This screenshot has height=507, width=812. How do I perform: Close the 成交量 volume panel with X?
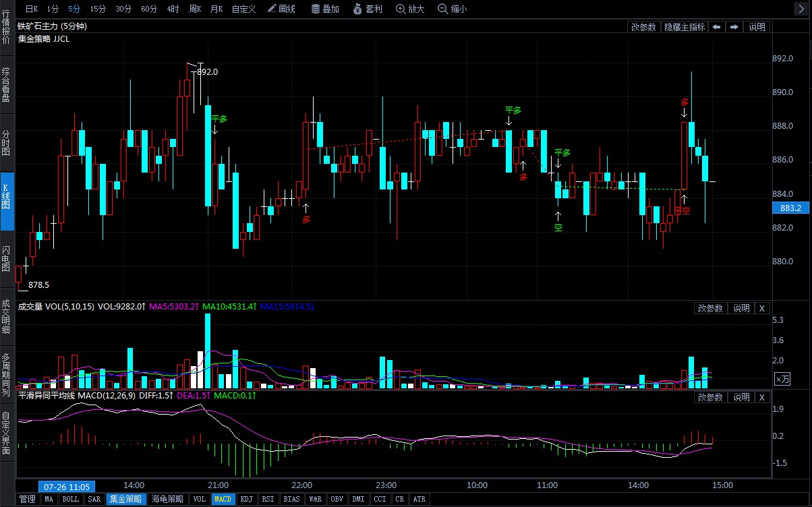coord(761,308)
